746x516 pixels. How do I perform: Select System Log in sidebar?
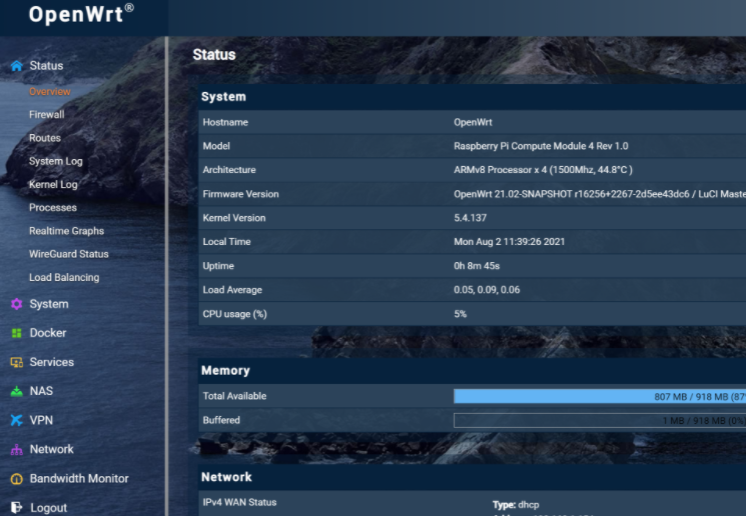point(55,161)
